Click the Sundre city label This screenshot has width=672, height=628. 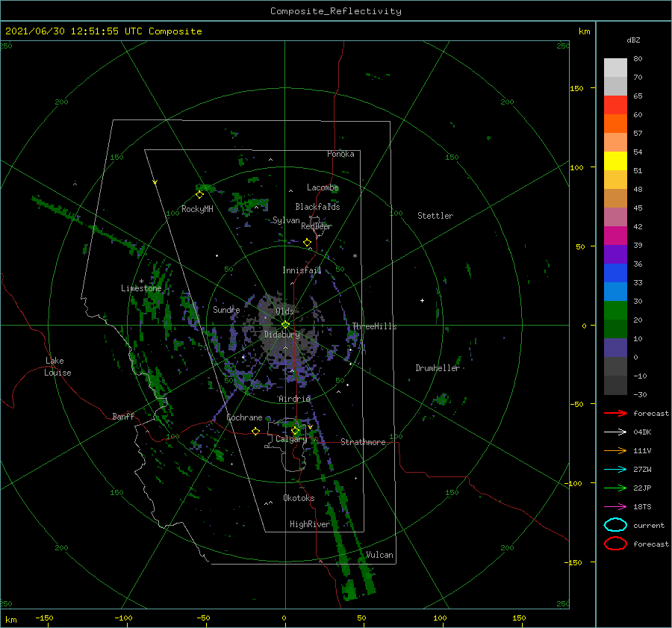226,309
